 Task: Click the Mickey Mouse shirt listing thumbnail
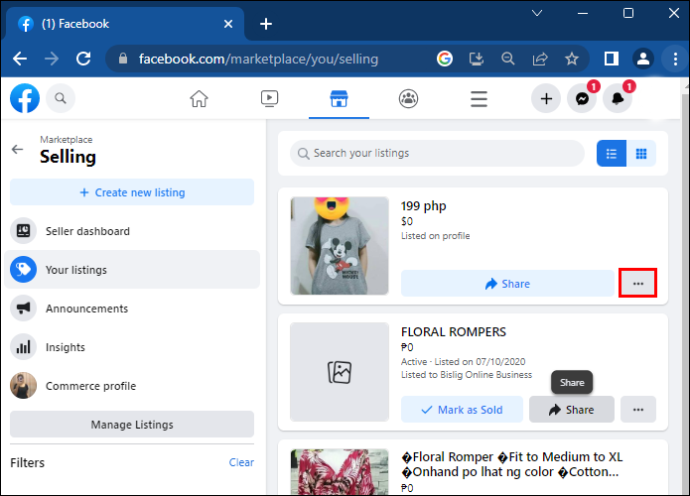(339, 246)
